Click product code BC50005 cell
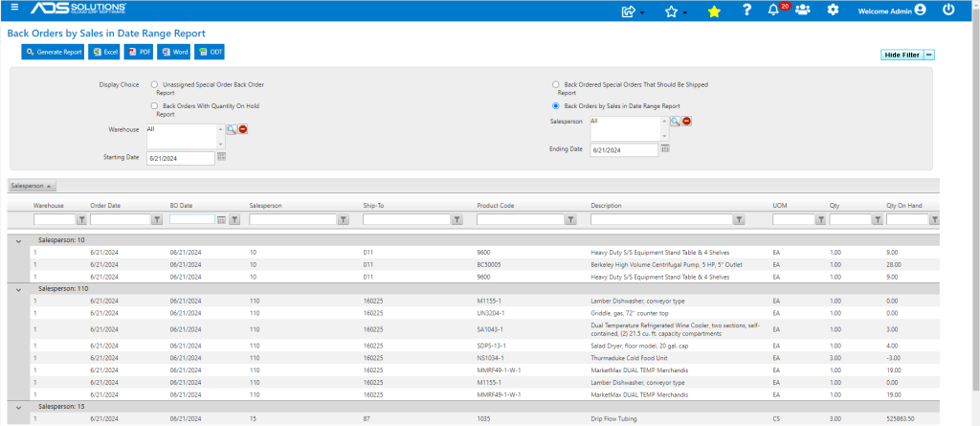 489,264
